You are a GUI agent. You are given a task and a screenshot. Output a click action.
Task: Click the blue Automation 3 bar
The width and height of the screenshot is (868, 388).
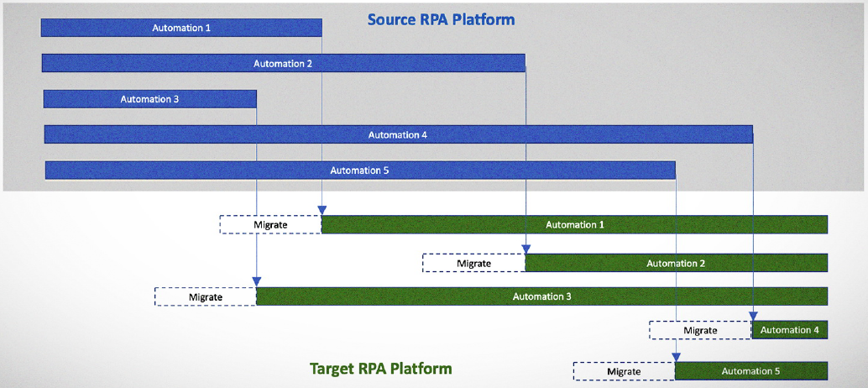(x=149, y=99)
